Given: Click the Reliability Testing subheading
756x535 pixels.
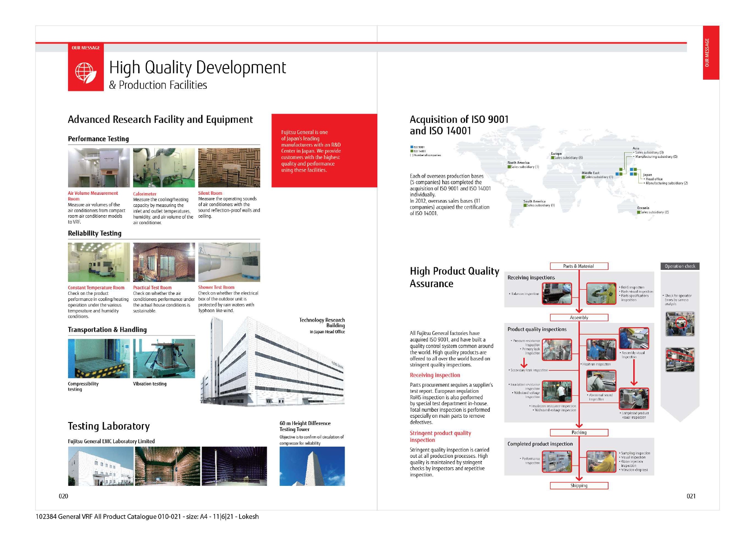Looking at the screenshot, I should tap(95, 233).
